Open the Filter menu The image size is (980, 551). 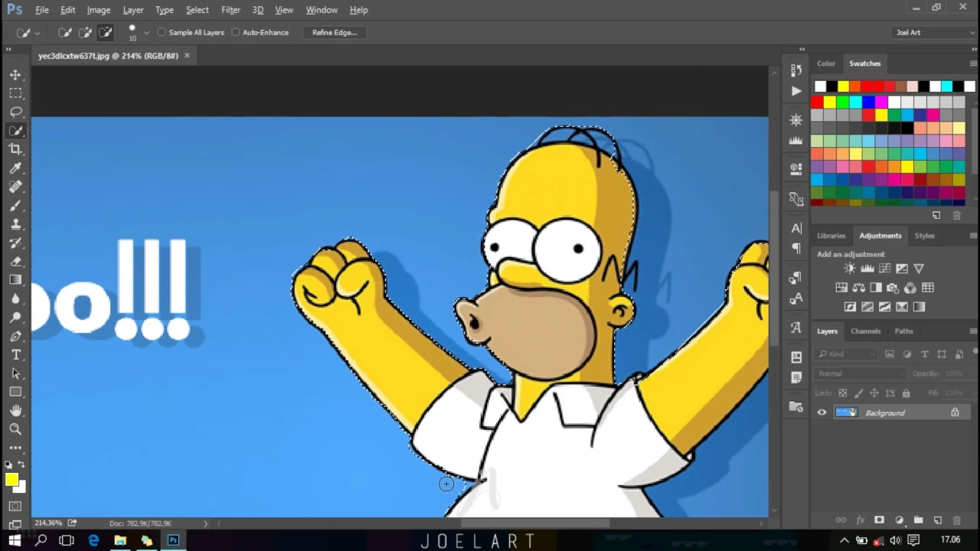point(230,10)
